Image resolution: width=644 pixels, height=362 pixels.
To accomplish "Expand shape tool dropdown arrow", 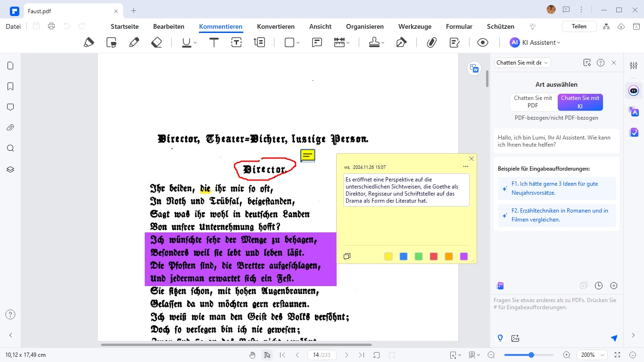I will point(298,43).
